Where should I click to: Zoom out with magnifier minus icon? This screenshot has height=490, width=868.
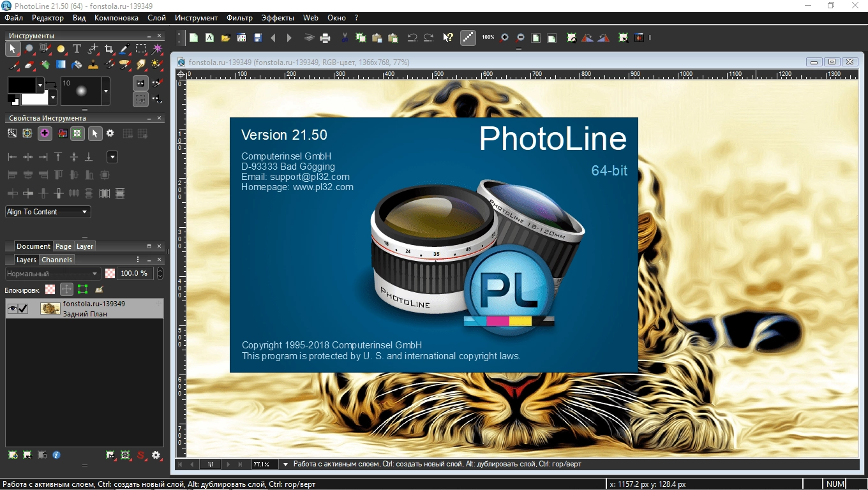click(x=520, y=38)
